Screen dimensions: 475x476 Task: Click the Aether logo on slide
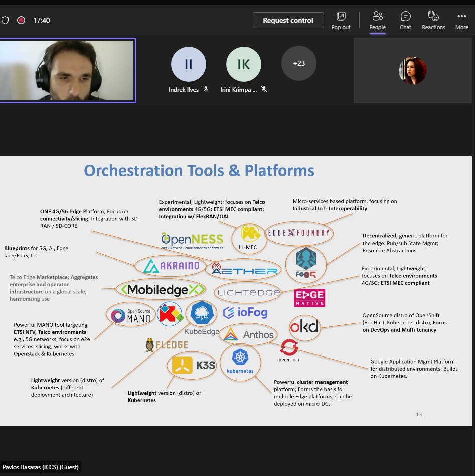(244, 269)
